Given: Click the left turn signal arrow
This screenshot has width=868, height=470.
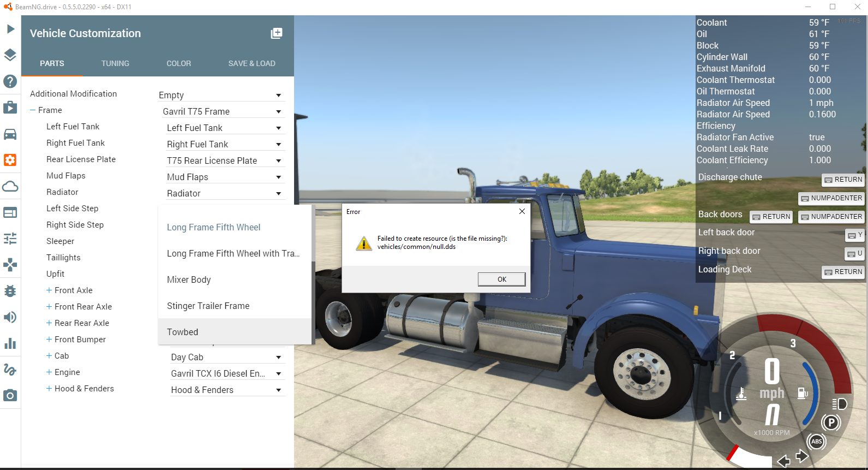Looking at the screenshot, I should 783,461.
